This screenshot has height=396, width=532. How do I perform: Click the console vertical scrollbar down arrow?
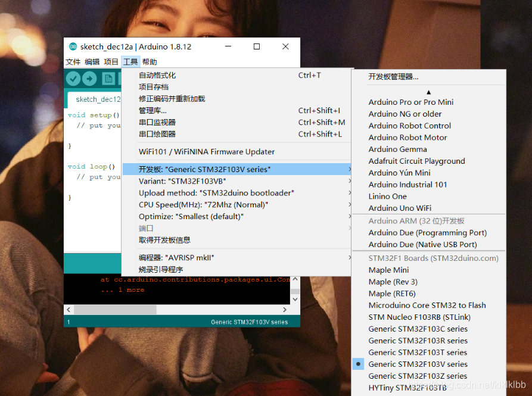tap(295, 300)
